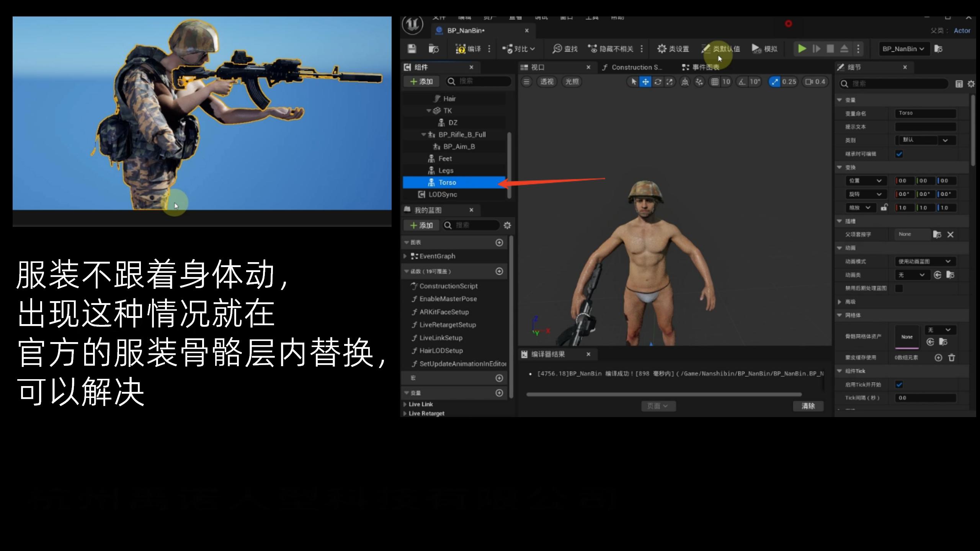Viewport: 980px width, 551px height.
Task: Open 类设置 class settings
Action: (x=673, y=49)
